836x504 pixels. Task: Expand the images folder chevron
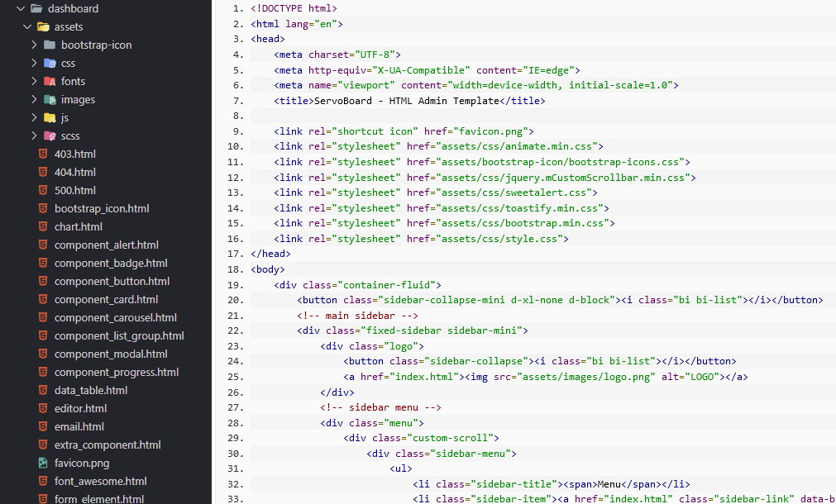point(34,99)
